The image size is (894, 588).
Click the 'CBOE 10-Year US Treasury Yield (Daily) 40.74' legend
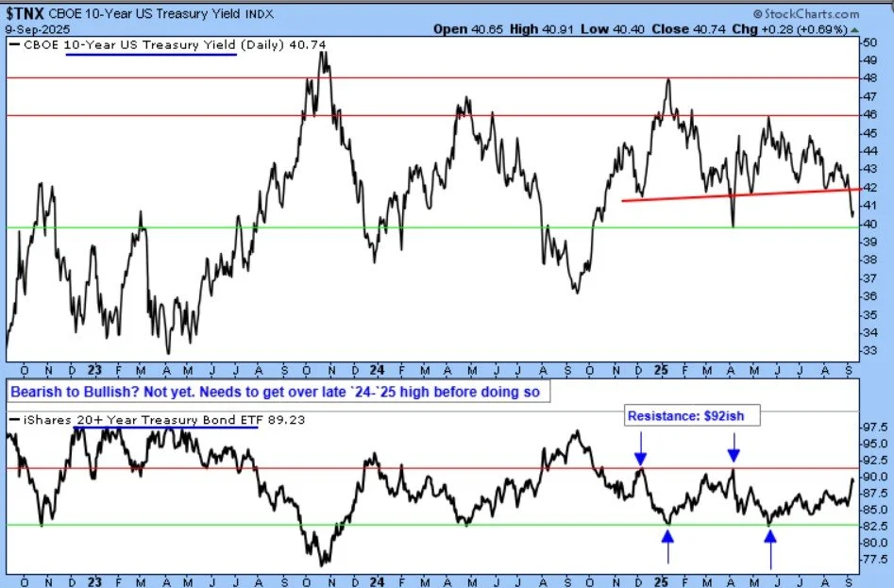pyautogui.click(x=168, y=44)
